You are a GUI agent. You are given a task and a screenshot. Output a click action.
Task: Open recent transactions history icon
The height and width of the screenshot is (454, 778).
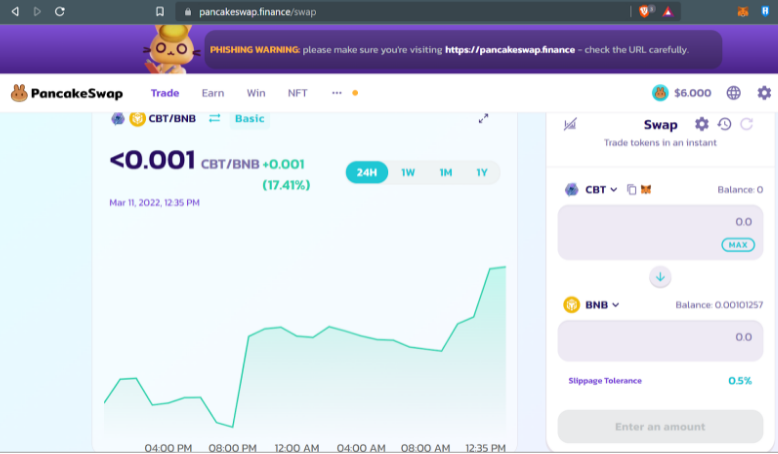(x=724, y=124)
